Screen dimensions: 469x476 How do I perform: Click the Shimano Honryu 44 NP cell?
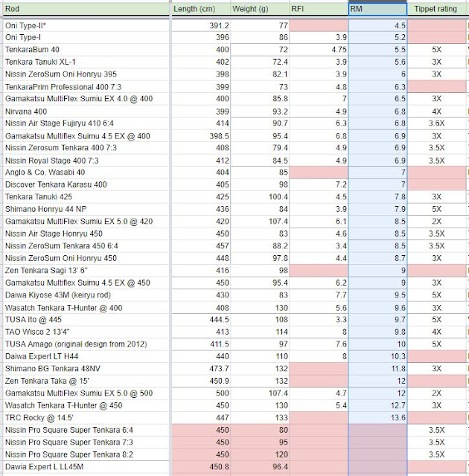(x=86, y=209)
